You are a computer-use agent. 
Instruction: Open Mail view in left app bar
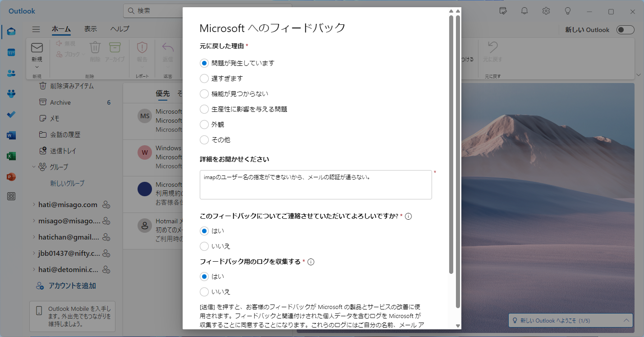(x=11, y=31)
